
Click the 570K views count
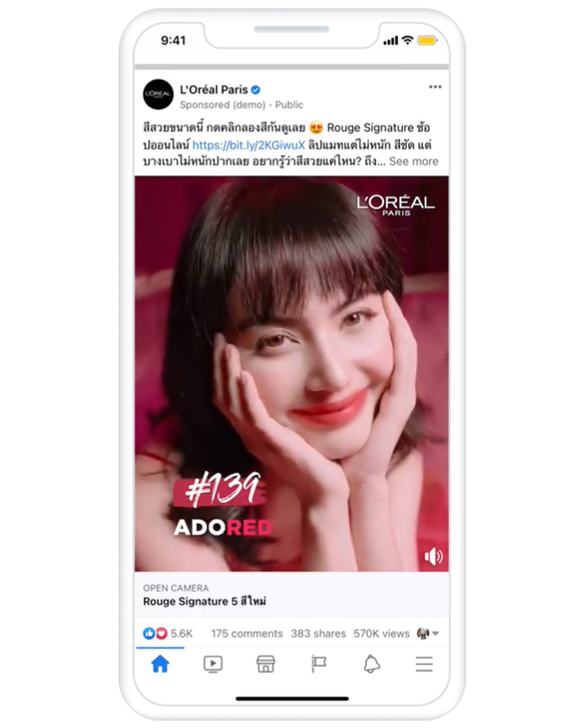pos(382,634)
